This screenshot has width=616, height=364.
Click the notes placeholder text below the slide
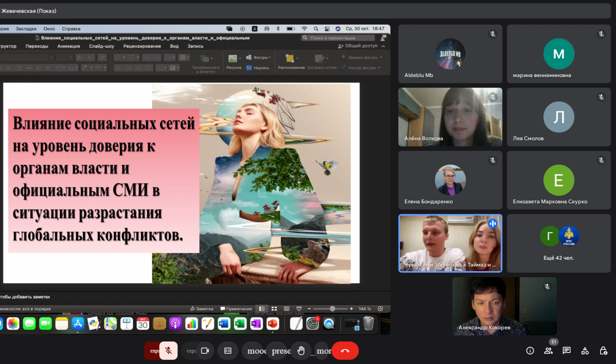coord(25,297)
